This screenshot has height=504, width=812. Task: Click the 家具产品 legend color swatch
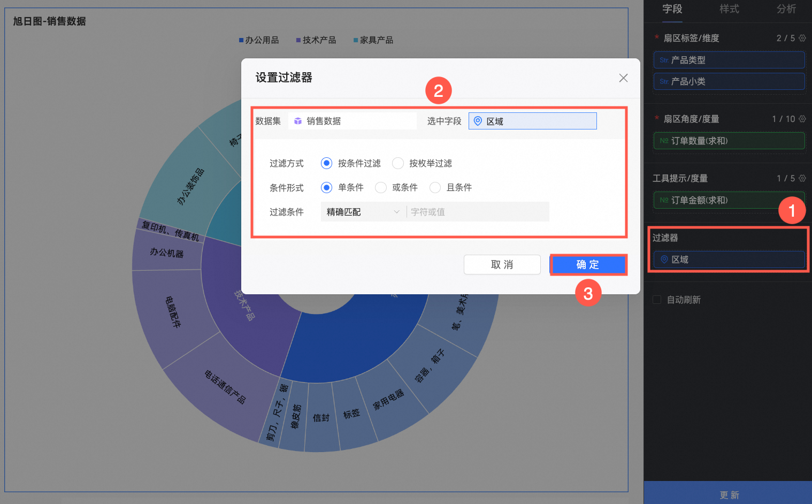tap(356, 40)
